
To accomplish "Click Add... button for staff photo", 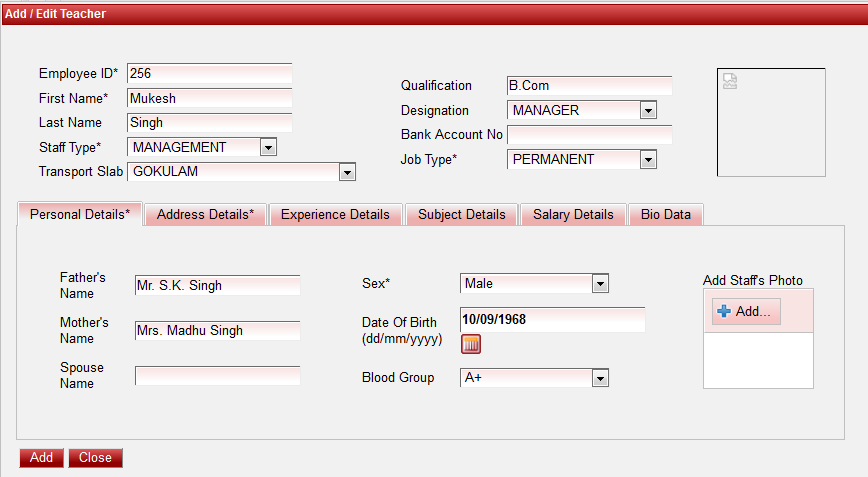I will (746, 312).
